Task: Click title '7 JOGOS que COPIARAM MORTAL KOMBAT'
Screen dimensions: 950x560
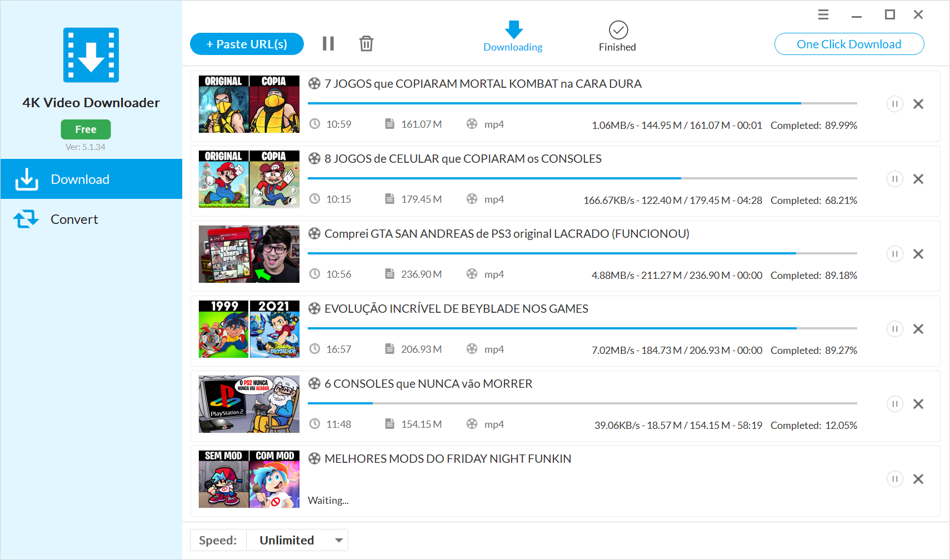Action: coord(483,84)
